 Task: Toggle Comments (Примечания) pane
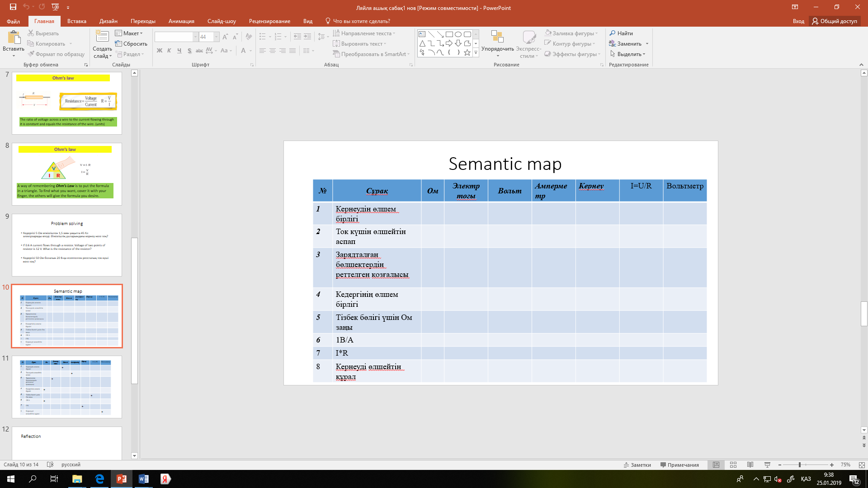coord(679,465)
